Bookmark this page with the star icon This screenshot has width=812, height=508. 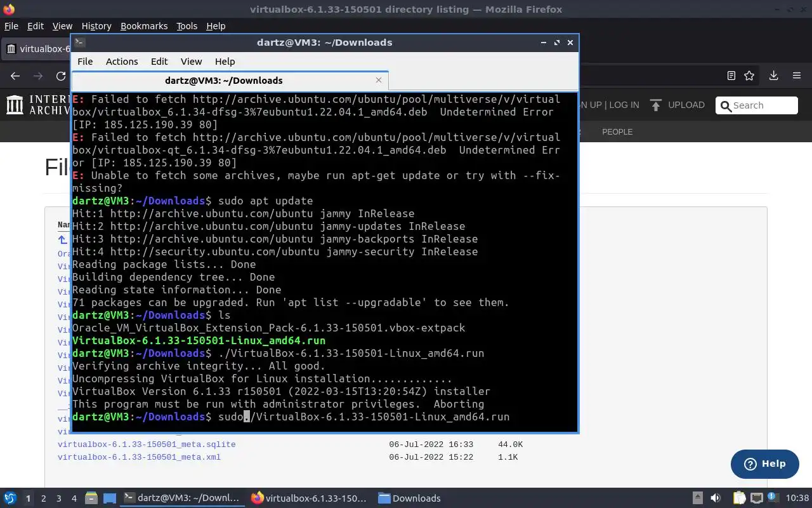pos(749,76)
